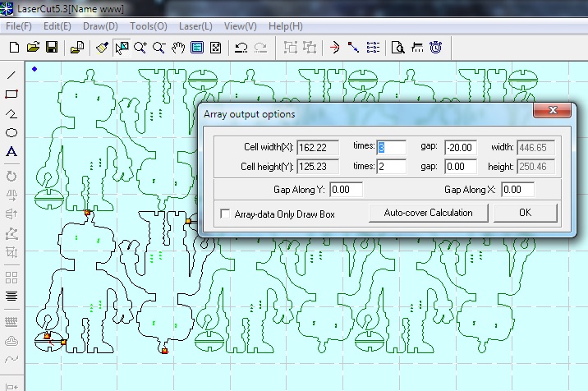Select the line drawing tool
Image resolution: width=588 pixels, height=391 pixels.
point(11,75)
